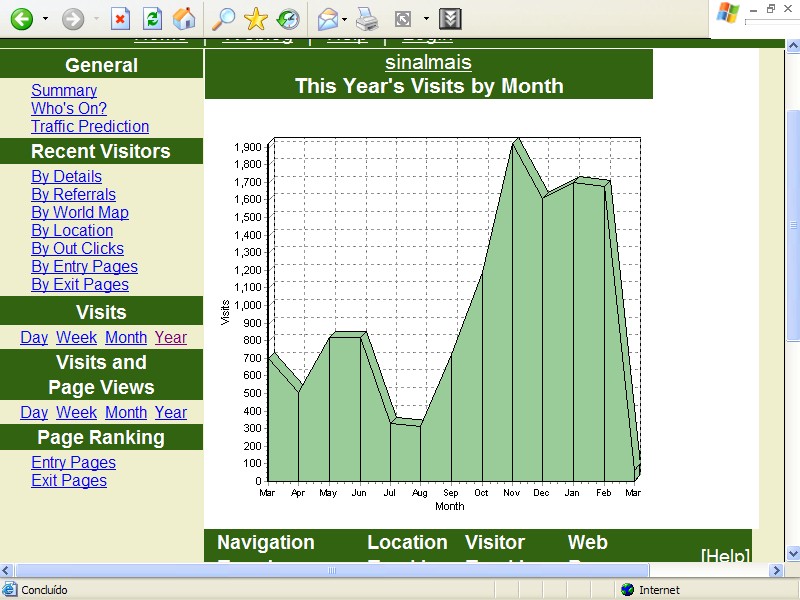Open the By World Map link
This screenshot has height=600, width=800.
[80, 212]
